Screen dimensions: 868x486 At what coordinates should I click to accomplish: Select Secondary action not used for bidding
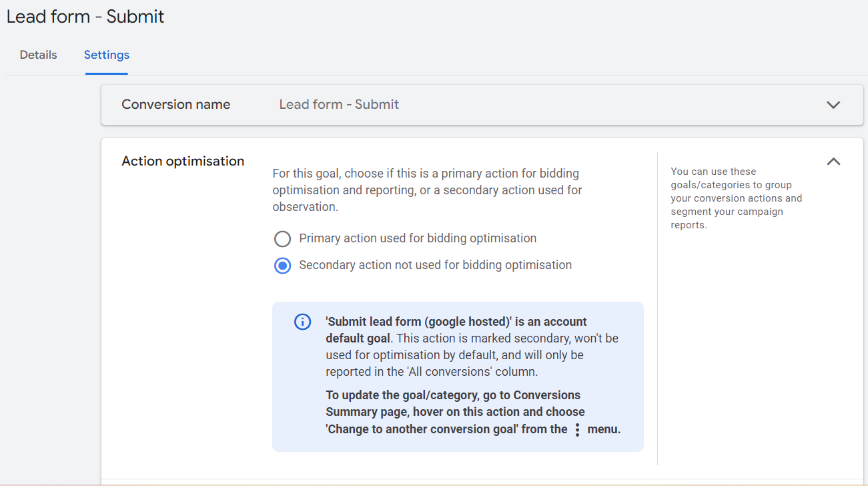pyautogui.click(x=283, y=265)
